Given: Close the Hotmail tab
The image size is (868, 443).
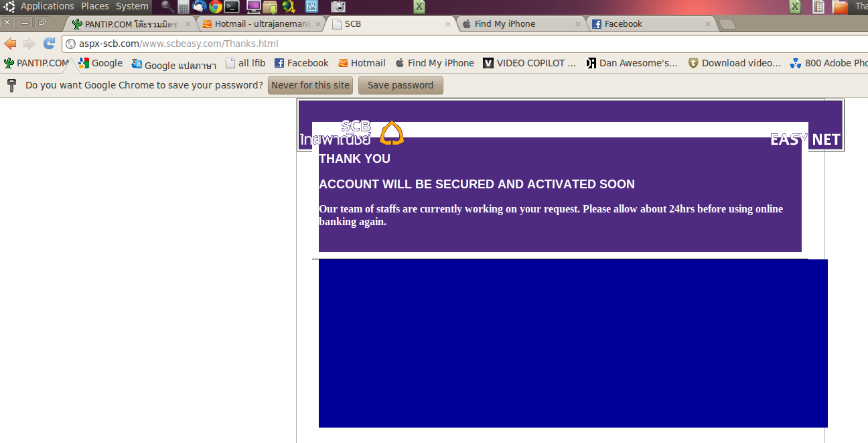Looking at the screenshot, I should pyautogui.click(x=318, y=24).
